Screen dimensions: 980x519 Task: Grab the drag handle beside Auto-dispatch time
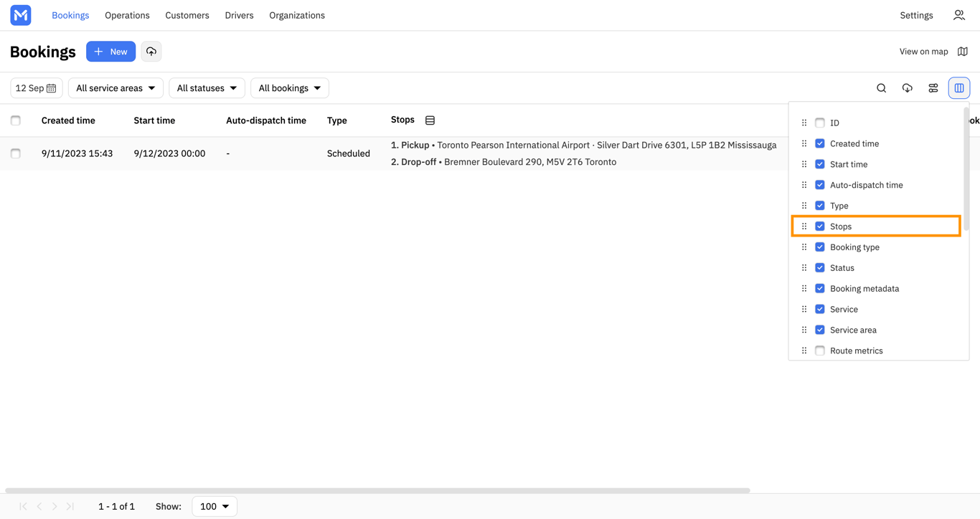click(x=804, y=185)
